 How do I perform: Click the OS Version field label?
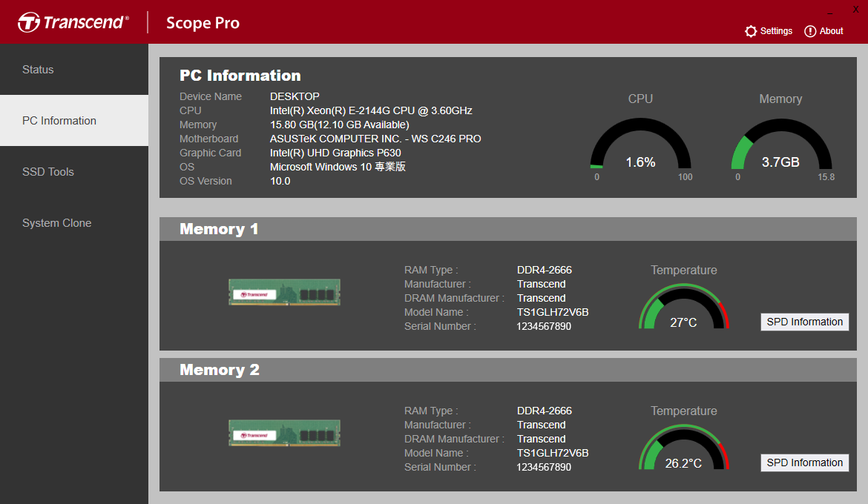pyautogui.click(x=206, y=181)
